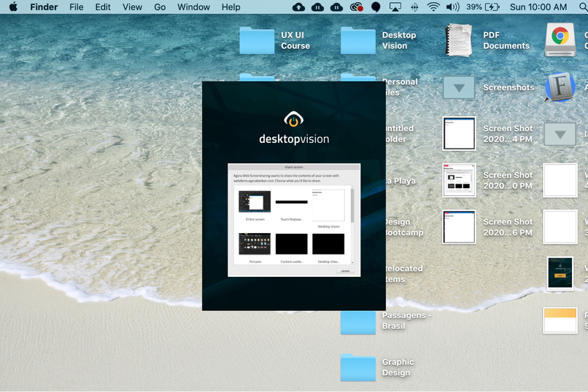
Task: Choose the Content.svelte black thumbnail
Action: [291, 244]
